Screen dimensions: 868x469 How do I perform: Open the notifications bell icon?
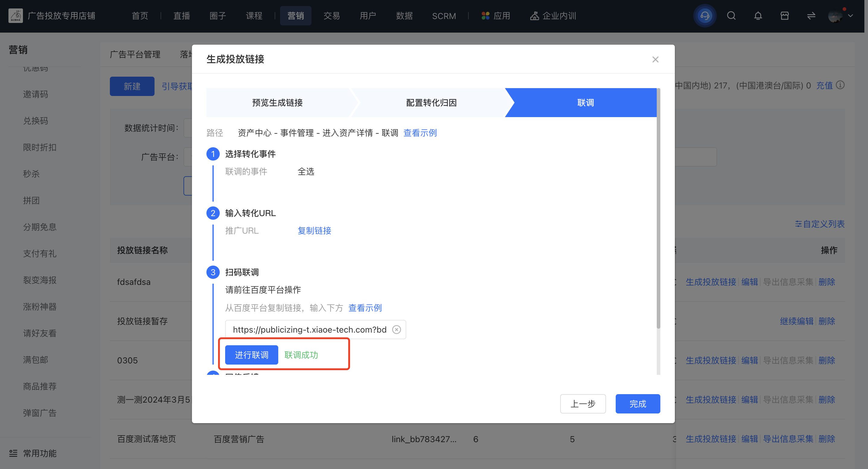click(758, 16)
